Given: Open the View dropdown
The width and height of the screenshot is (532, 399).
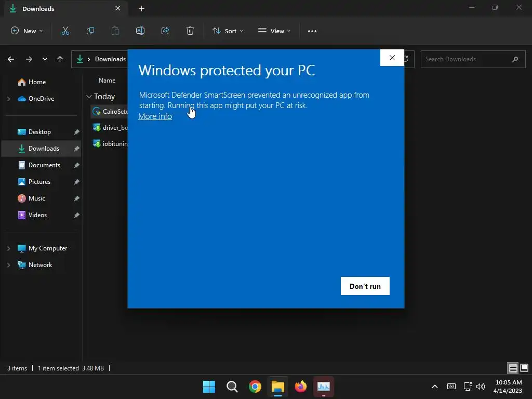Looking at the screenshot, I should point(274,31).
